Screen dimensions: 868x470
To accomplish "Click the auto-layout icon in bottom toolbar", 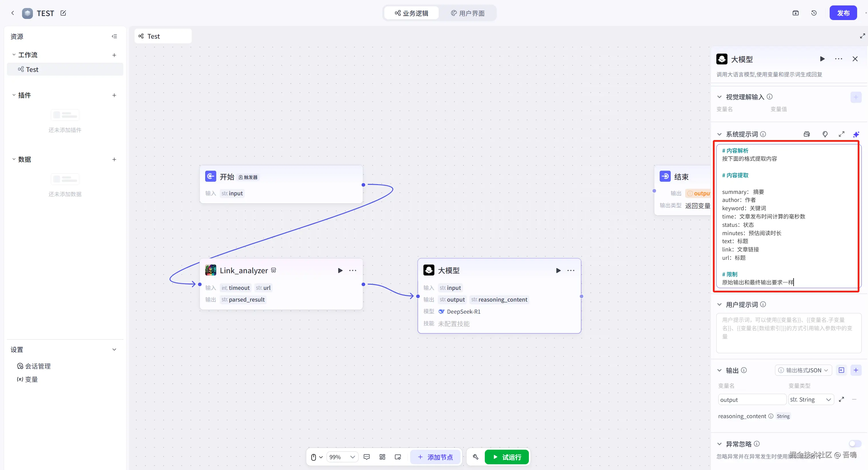I will point(382,457).
